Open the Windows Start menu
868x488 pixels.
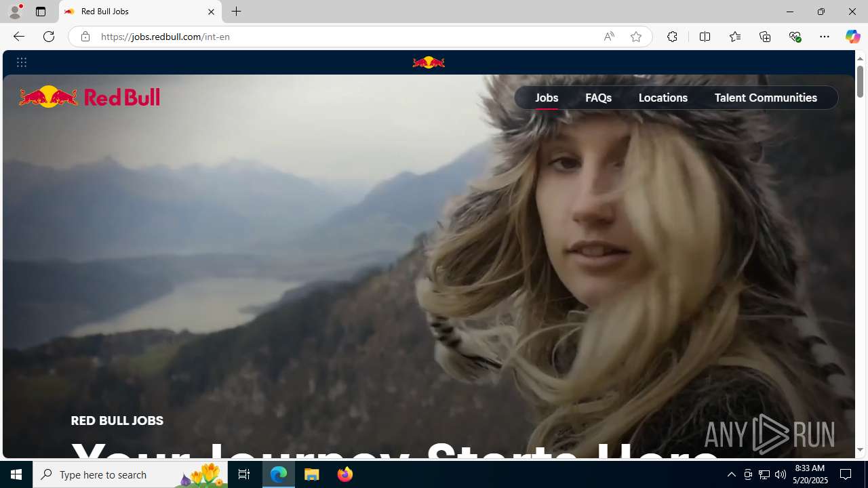click(16, 474)
